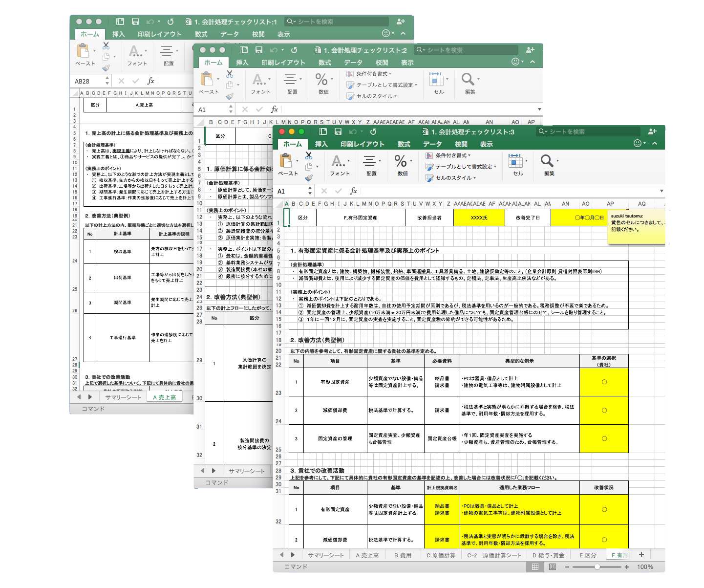Select the yellow XXXX氏 cell
The image size is (704, 588).
pos(479,218)
